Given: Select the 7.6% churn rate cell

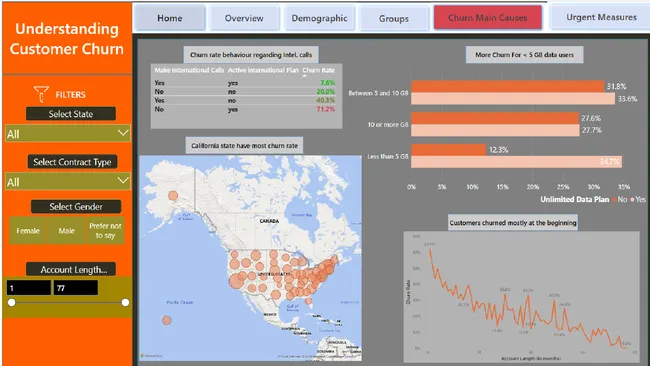Looking at the screenshot, I should (x=327, y=82).
